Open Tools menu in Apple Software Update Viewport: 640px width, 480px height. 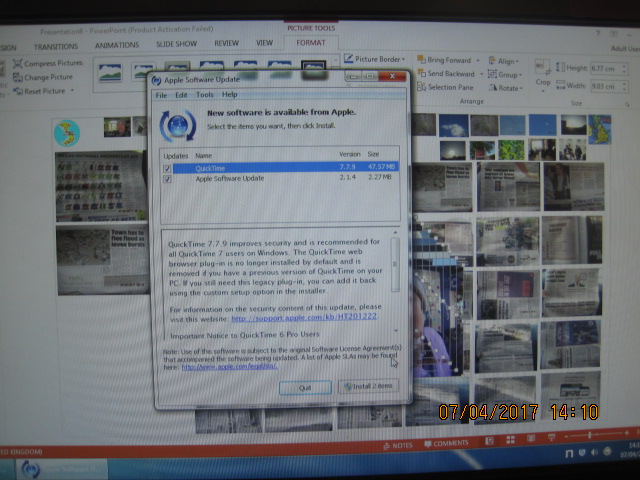204,95
